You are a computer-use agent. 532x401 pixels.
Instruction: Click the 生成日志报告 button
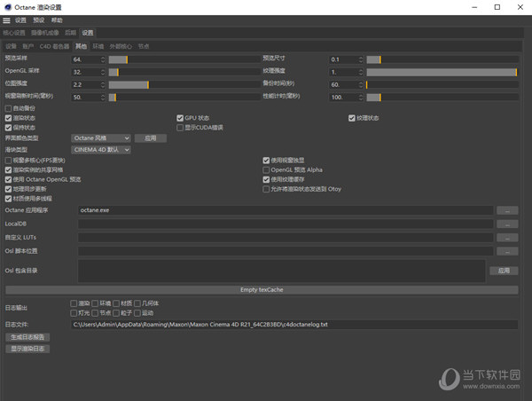(x=27, y=337)
